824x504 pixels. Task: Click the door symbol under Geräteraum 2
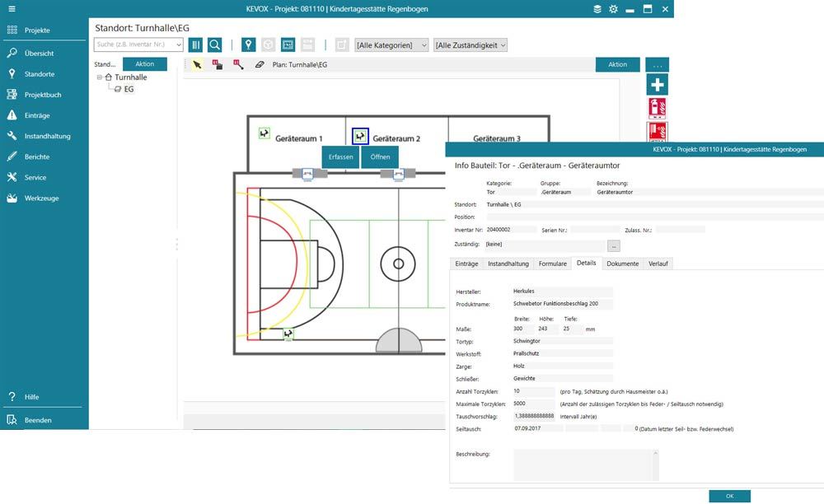click(399, 174)
